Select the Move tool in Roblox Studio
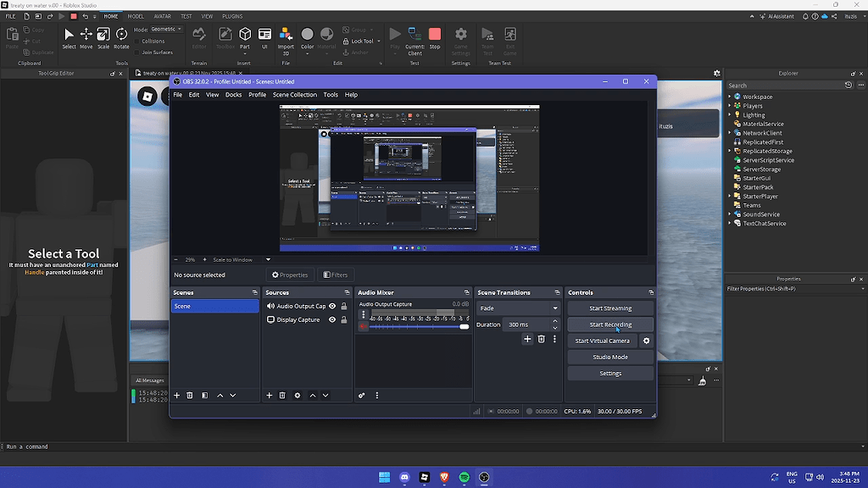Viewport: 868px width, 488px height. click(x=86, y=39)
